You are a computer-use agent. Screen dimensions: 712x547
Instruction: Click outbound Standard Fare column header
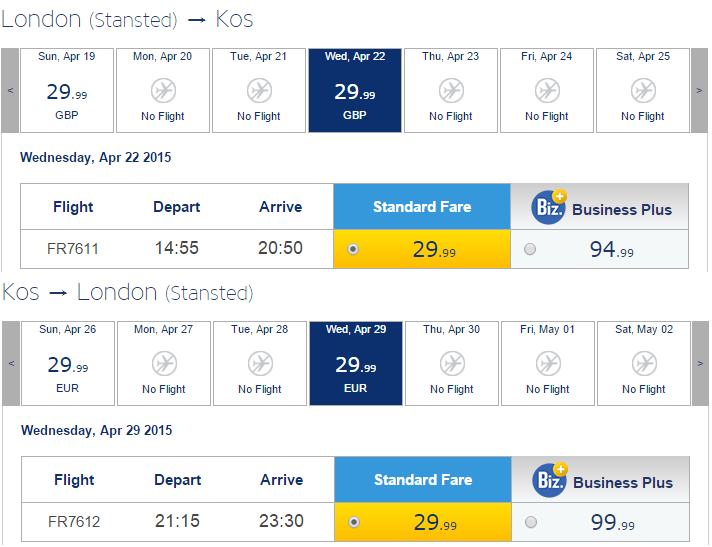(422, 207)
